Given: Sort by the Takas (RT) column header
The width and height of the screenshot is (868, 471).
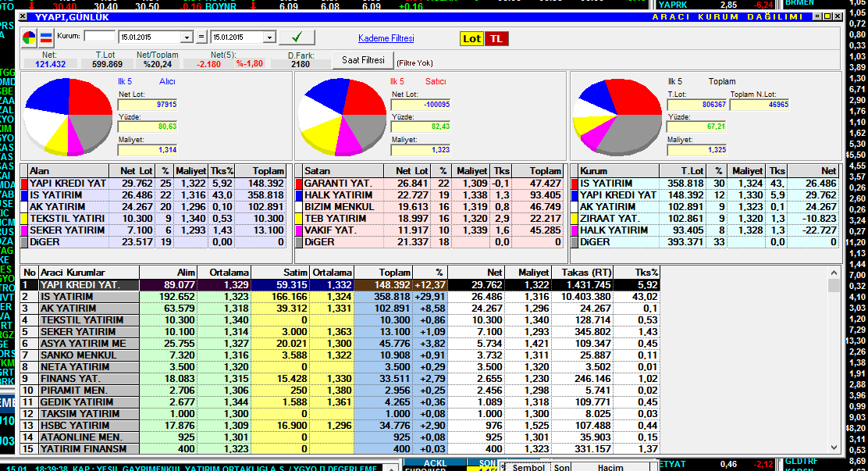Looking at the screenshot, I should pos(585,272).
